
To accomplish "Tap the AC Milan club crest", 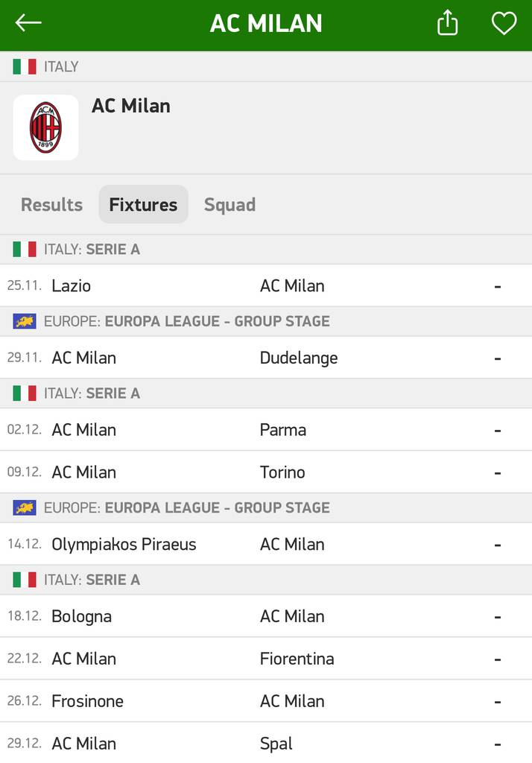I will 45,127.
